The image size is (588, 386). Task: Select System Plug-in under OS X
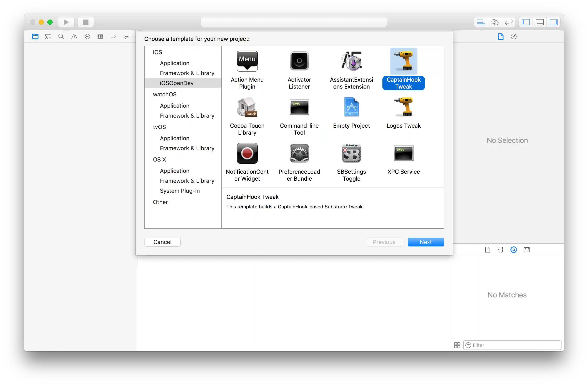180,191
